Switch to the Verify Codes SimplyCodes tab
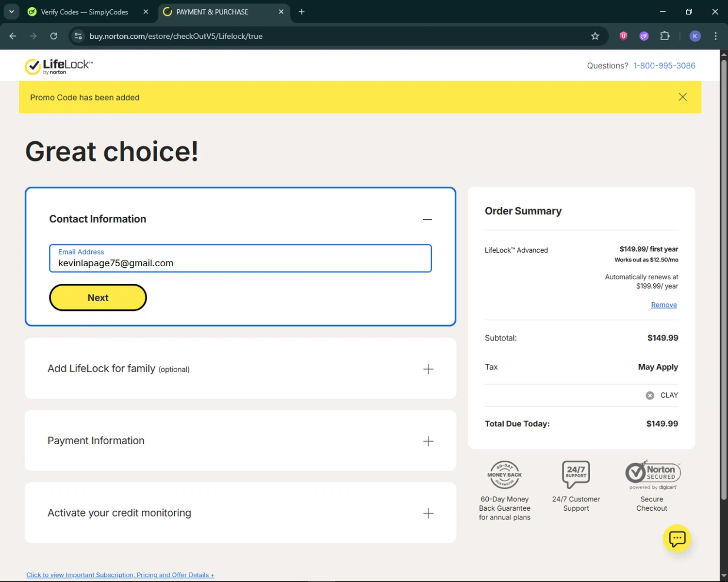The width and height of the screenshot is (728, 582). pos(84,12)
